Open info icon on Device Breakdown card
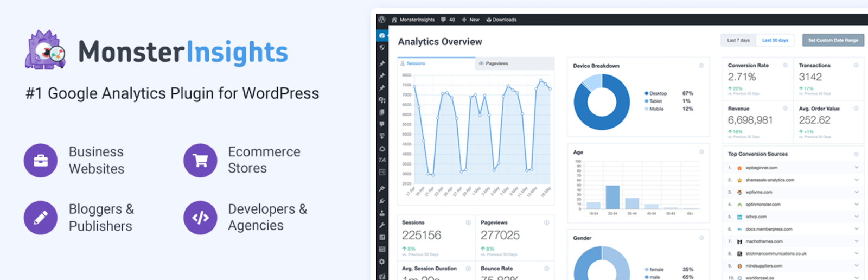This screenshot has width=868, height=280. 701,66
